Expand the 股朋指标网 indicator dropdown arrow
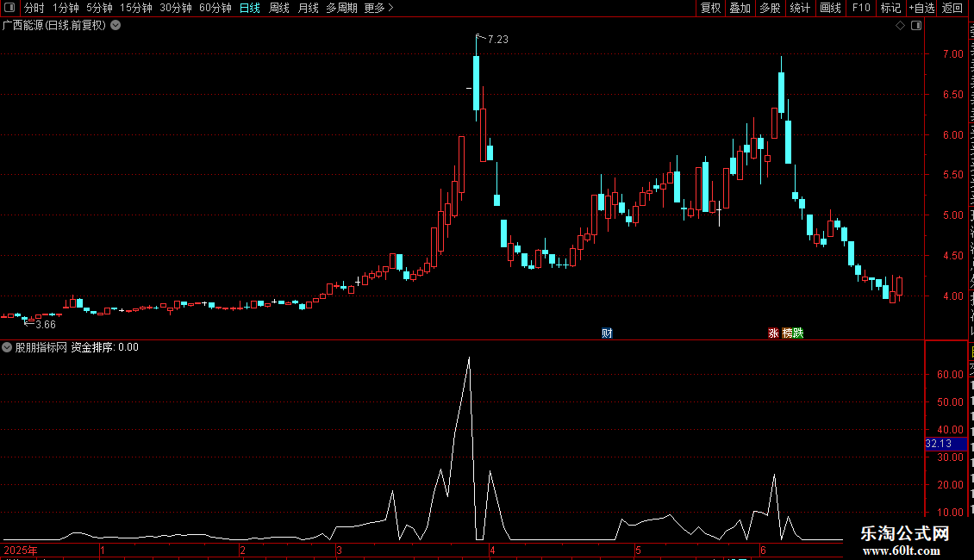This screenshot has width=974, height=560. (x=7, y=347)
